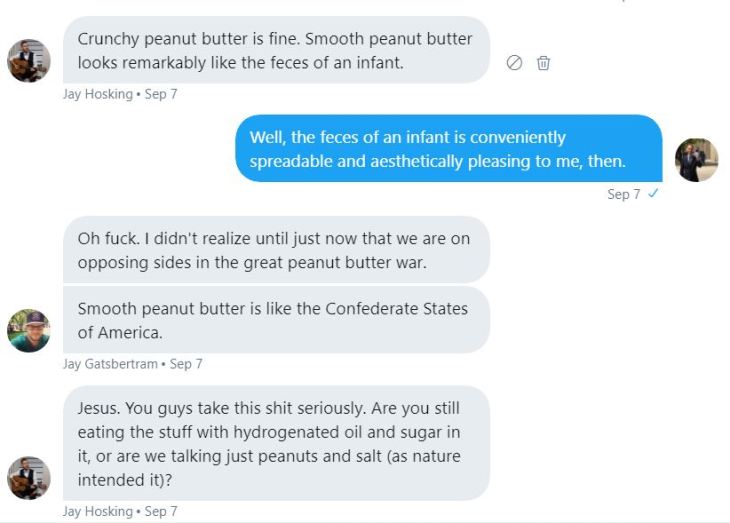
Task: Select the blue 'conveniently spreadable' sent message
Action: [x=448, y=149]
